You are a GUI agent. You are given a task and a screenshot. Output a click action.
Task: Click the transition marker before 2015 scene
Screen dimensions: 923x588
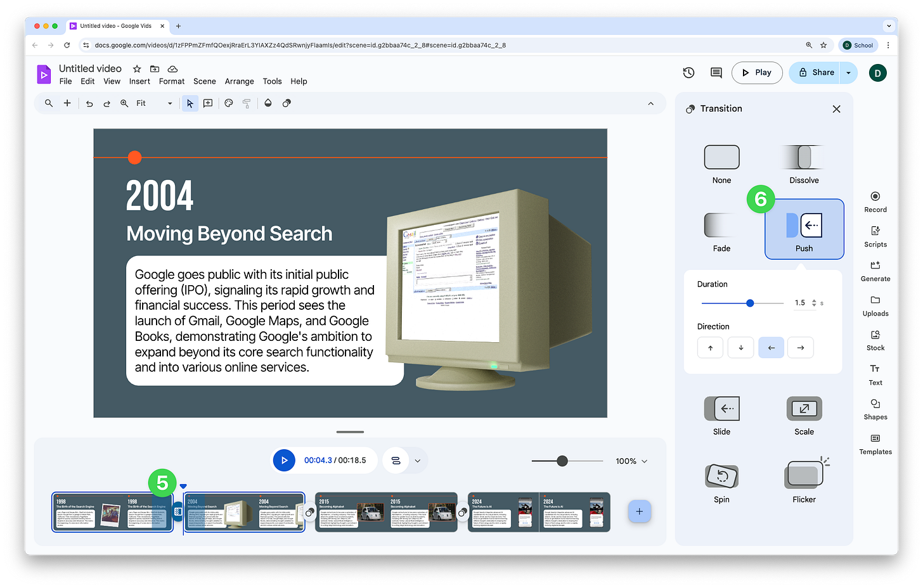coord(309,512)
